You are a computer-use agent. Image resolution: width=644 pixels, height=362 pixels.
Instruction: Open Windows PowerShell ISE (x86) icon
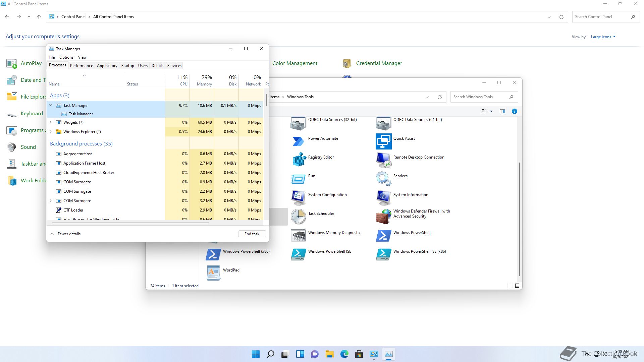click(383, 254)
